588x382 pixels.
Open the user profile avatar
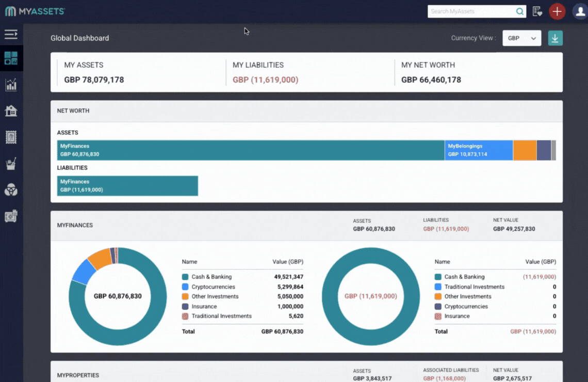[580, 11]
